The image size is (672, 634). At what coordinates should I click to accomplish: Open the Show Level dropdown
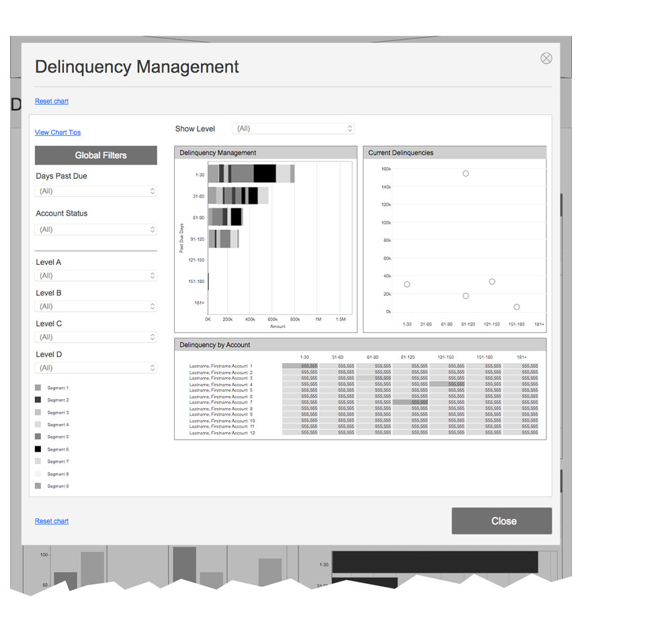click(293, 128)
